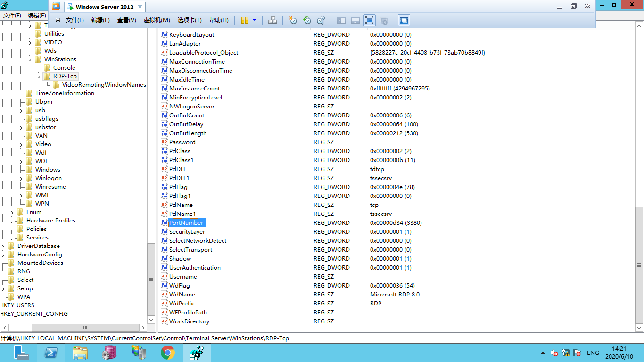Select the MountedDevices key
Screen dimensions: 644x362
40,263
